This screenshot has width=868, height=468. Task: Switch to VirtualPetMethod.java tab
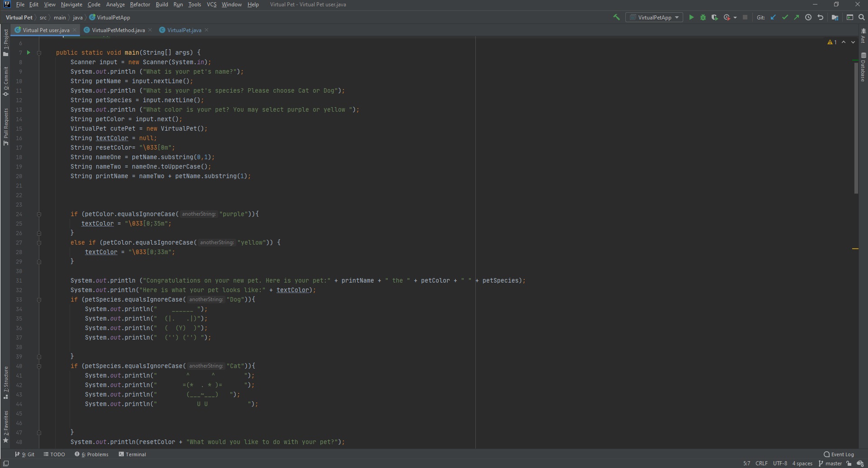point(118,30)
